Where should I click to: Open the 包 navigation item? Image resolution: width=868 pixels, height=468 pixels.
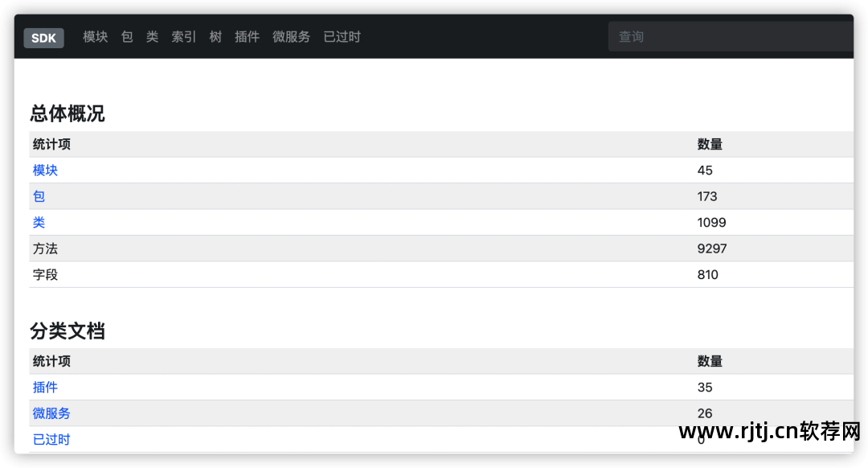pyautogui.click(x=126, y=36)
